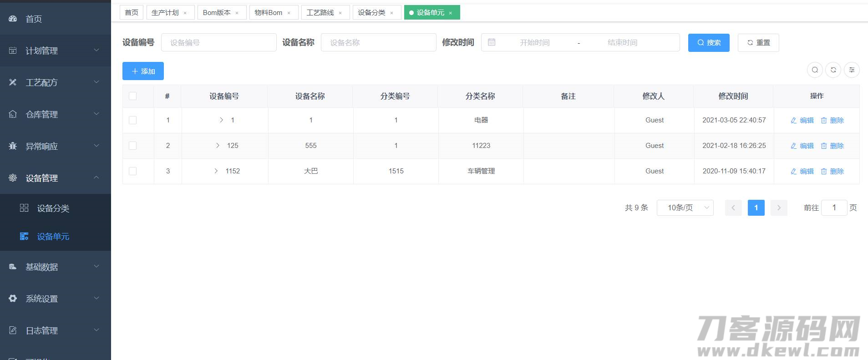The height and width of the screenshot is (360, 868).
Task: Check the checkbox for row 1
Action: [133, 120]
